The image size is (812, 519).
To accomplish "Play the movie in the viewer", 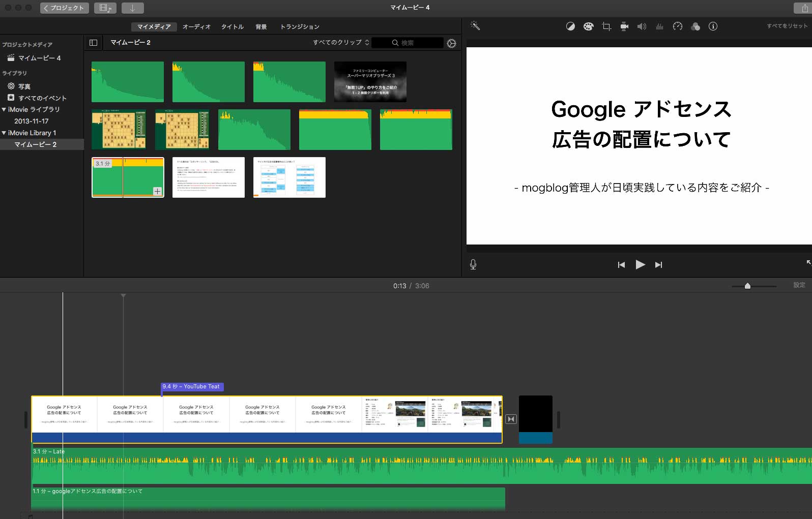I will point(640,265).
